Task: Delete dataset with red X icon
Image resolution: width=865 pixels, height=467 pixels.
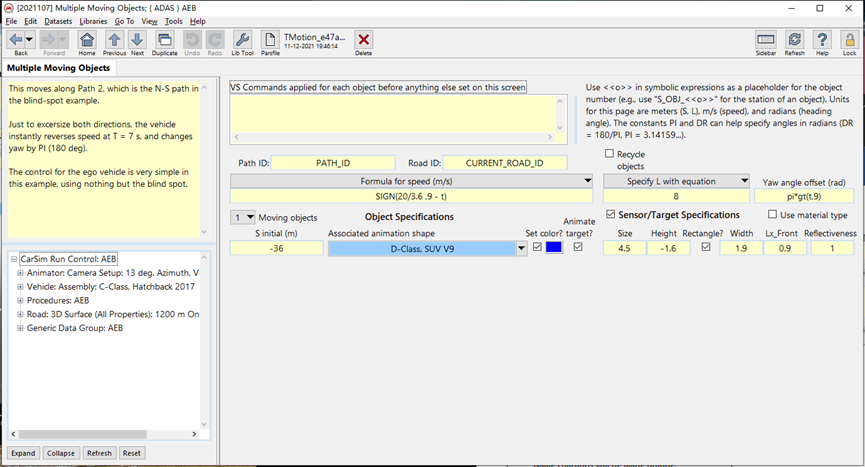Action: coord(364,40)
